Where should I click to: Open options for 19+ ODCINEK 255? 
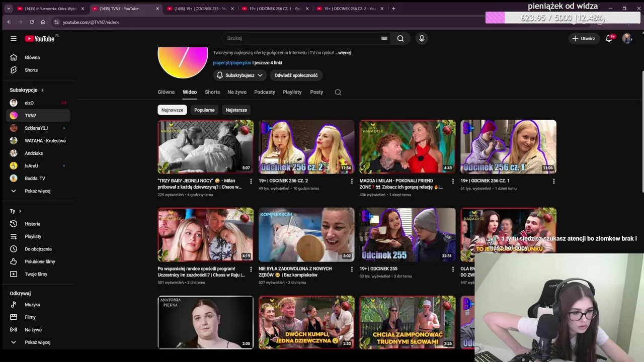pyautogui.click(x=452, y=269)
